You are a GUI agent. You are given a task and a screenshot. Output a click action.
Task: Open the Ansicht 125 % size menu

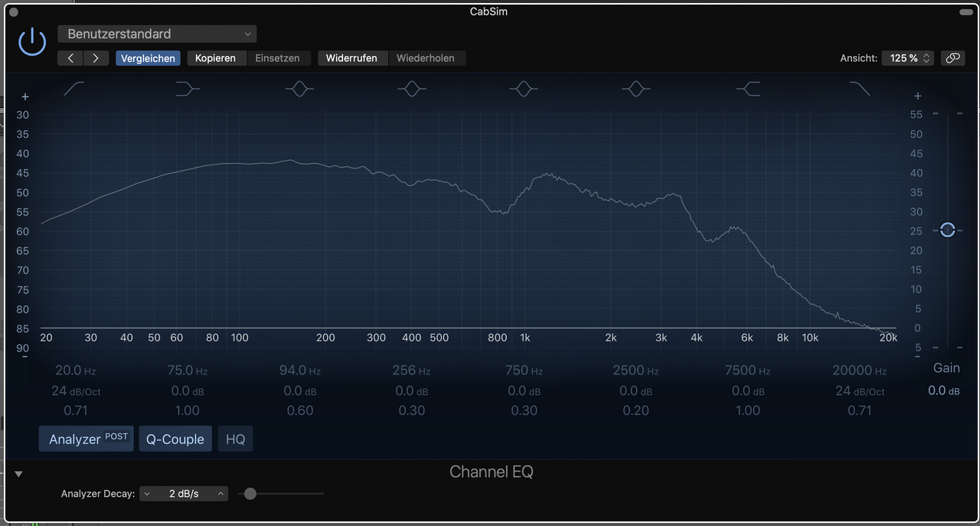tap(908, 58)
